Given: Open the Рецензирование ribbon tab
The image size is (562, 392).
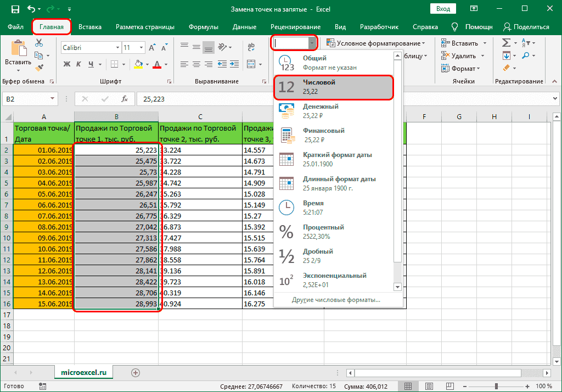Looking at the screenshot, I should pyautogui.click(x=295, y=26).
